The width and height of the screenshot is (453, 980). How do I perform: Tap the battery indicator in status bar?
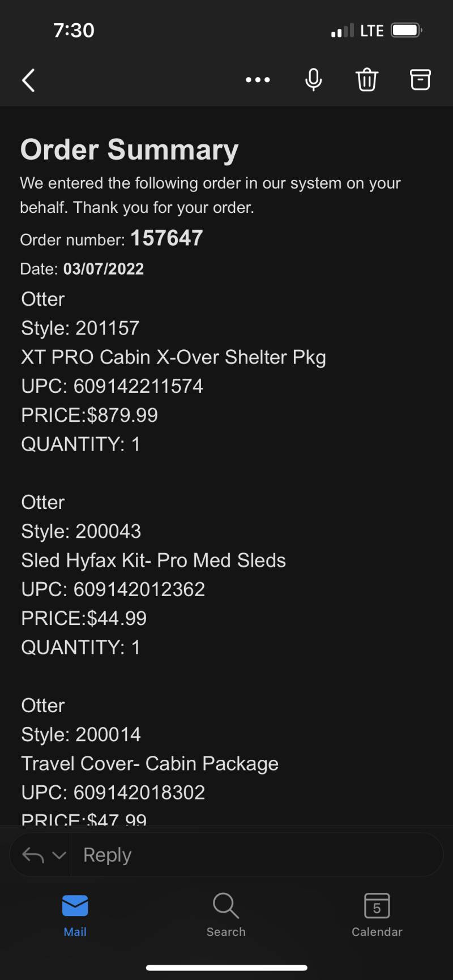tap(407, 30)
